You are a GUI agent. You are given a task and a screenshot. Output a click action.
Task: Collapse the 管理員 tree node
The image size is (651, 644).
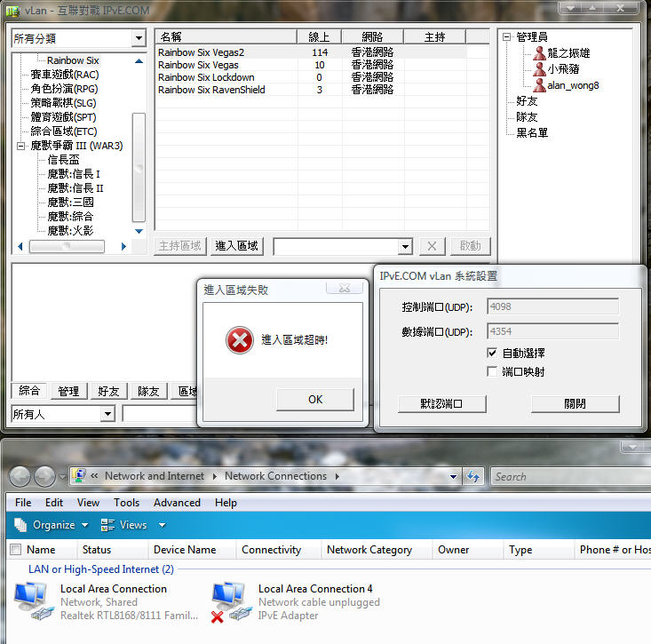click(x=506, y=37)
